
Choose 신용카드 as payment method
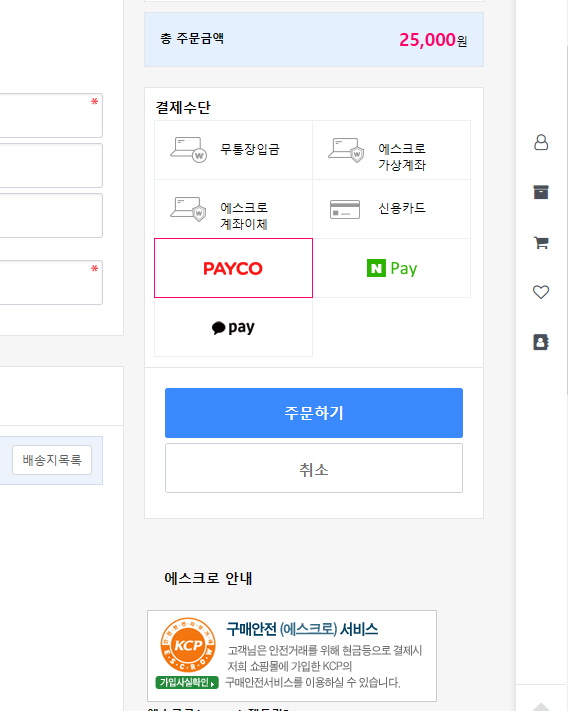click(x=392, y=209)
